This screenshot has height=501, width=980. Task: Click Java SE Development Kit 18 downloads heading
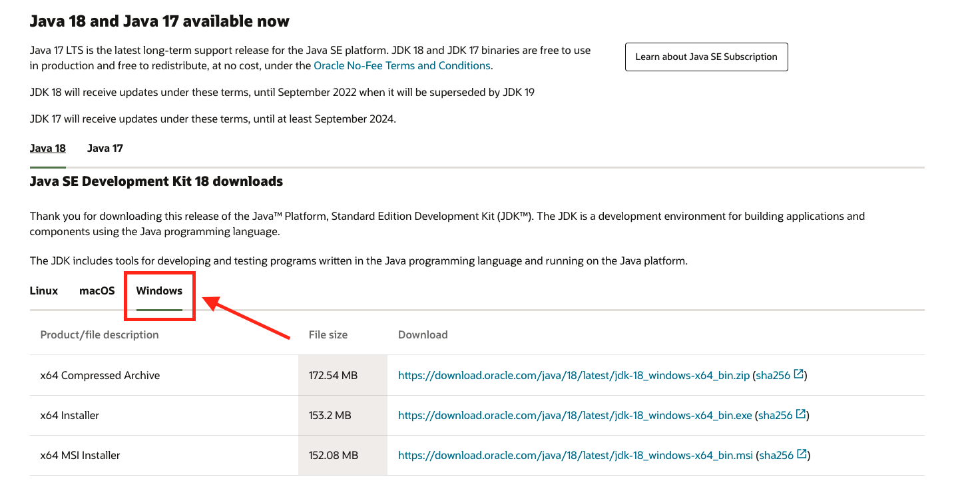[156, 181]
